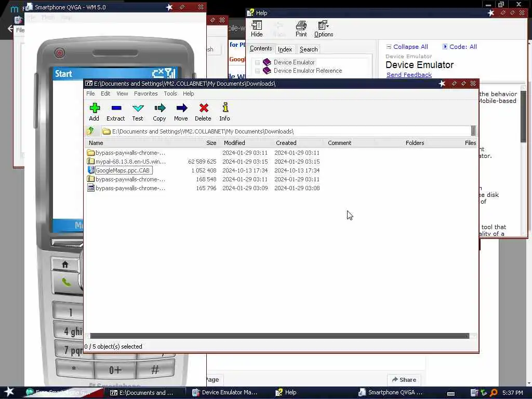Click the star key on phone keypad

74,369
